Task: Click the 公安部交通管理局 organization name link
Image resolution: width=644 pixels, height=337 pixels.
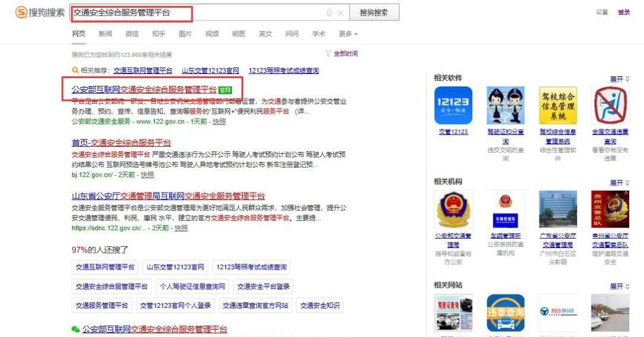Action: [x=453, y=240]
